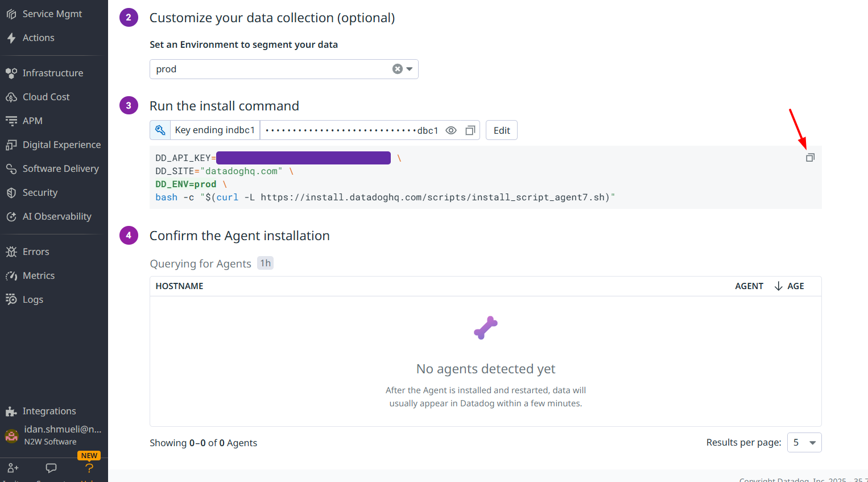The height and width of the screenshot is (482, 868).
Task: Open the Infrastructure menu
Action: click(x=52, y=73)
